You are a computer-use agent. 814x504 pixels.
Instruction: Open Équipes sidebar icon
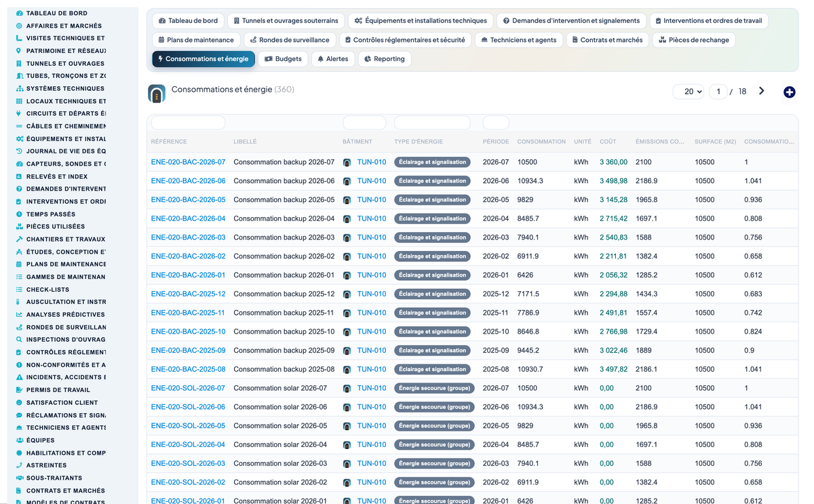click(19, 440)
